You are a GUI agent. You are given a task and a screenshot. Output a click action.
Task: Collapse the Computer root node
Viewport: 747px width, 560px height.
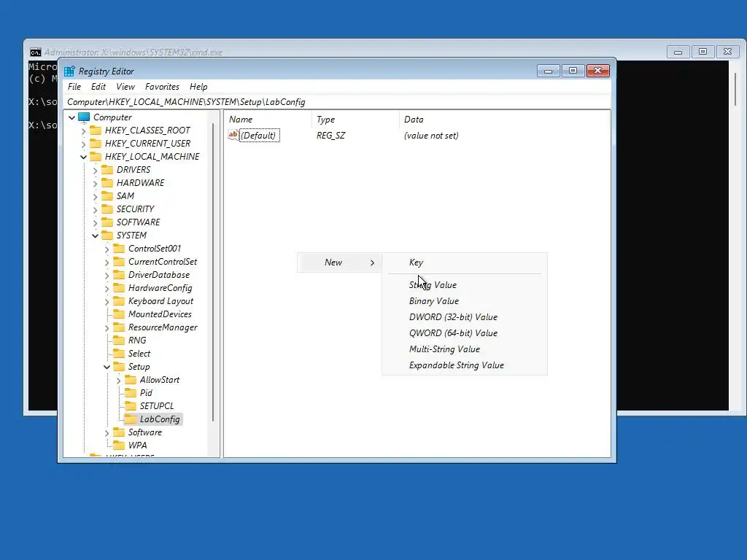pyautogui.click(x=72, y=117)
